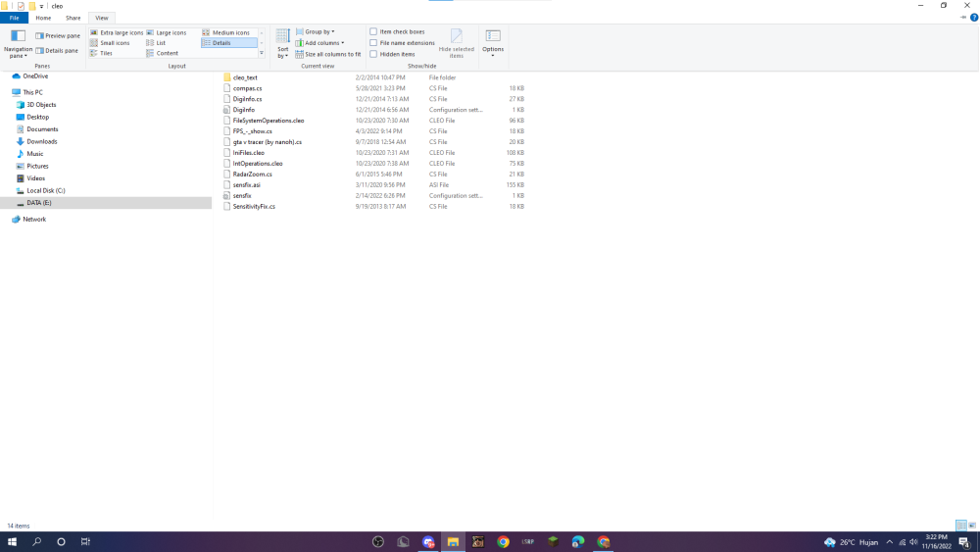
Task: Select Network in navigation pane
Action: [x=34, y=220]
